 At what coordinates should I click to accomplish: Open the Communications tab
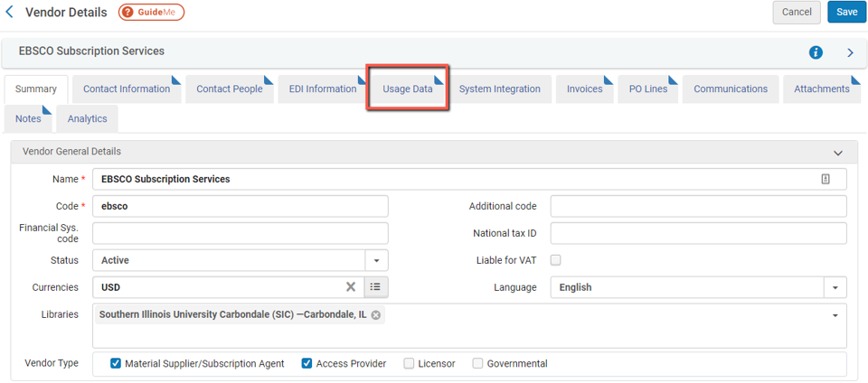(731, 89)
